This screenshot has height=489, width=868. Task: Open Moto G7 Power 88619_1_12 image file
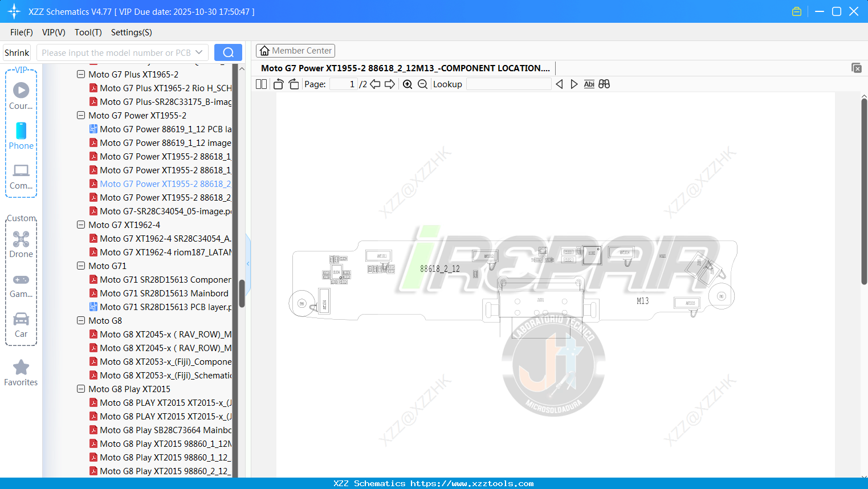pos(161,142)
